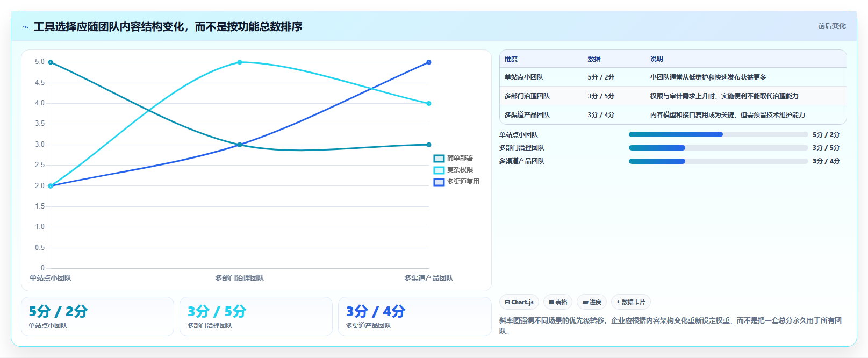Open the 3分 / 4分 stat card
This screenshot has width=868, height=358.
(415, 317)
